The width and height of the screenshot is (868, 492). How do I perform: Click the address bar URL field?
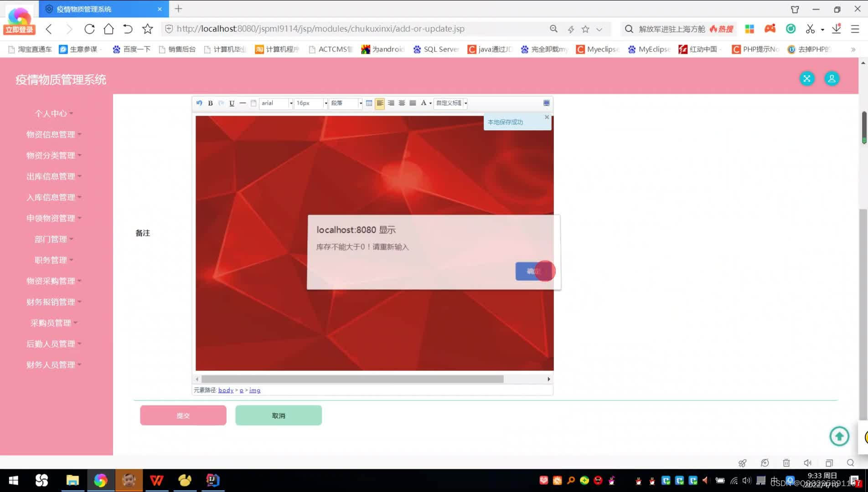[x=356, y=29]
